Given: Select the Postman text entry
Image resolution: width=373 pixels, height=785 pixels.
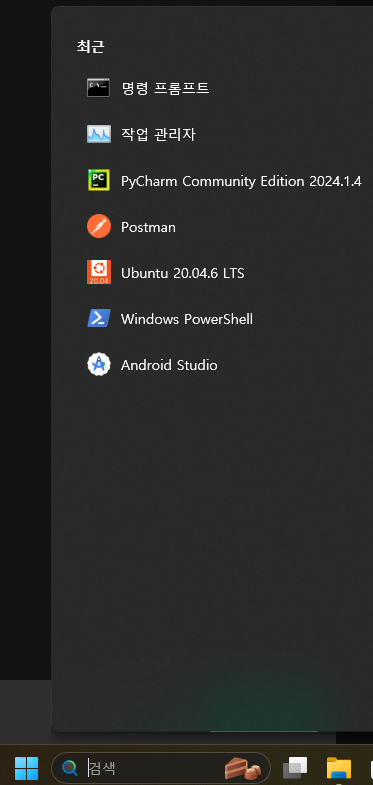Looking at the screenshot, I should pos(148,227).
